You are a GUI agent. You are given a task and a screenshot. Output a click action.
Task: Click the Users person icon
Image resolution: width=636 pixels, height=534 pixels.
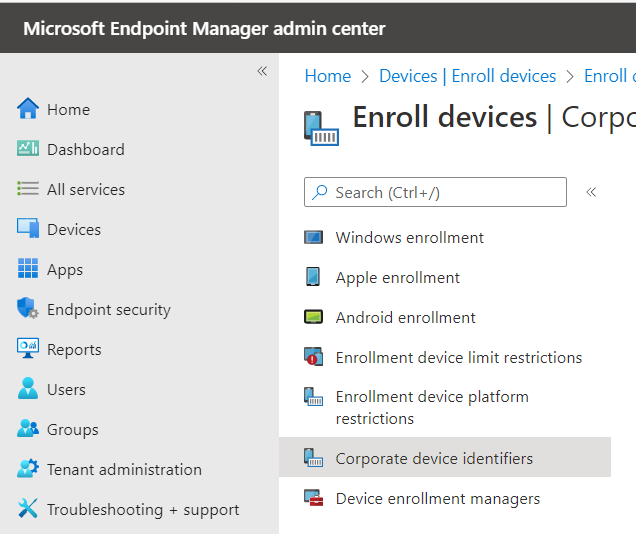(x=28, y=388)
